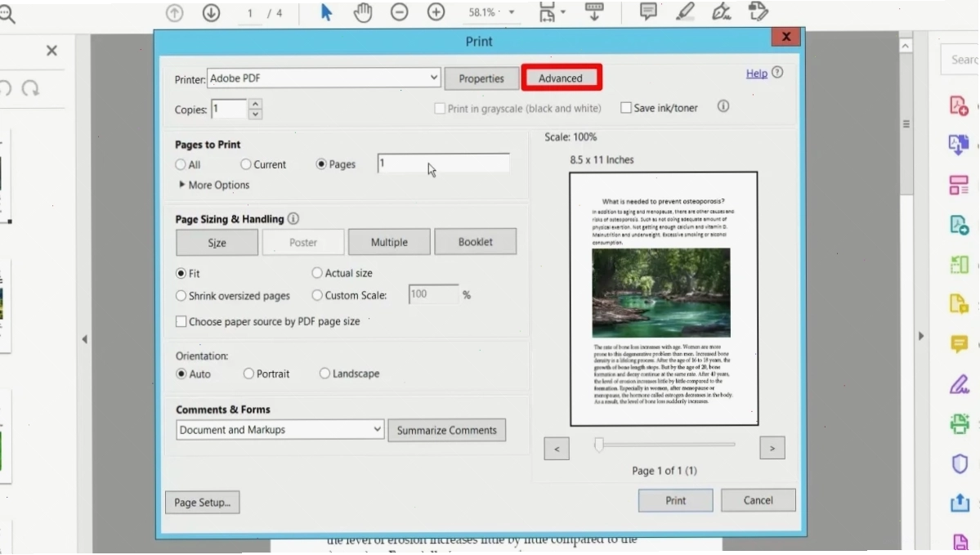Select the arrow selection tool in toolbar
Viewport: 980px width, 555px height.
325,12
